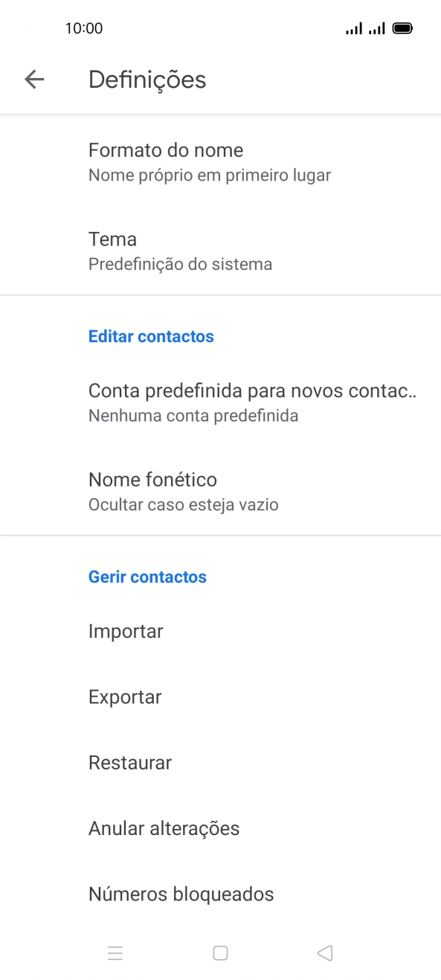Image resolution: width=441 pixels, height=980 pixels.
Task: Tap the second SIM signal icon
Action: click(378, 28)
